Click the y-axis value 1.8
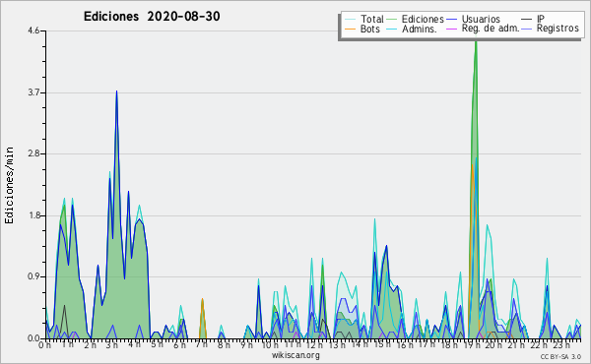The height and width of the screenshot is (364, 591). [33, 215]
